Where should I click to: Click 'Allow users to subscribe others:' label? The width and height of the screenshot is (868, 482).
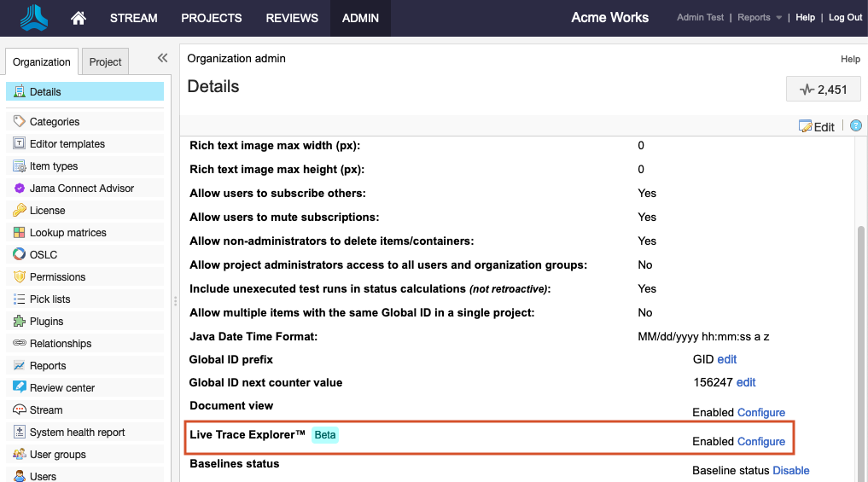point(277,193)
